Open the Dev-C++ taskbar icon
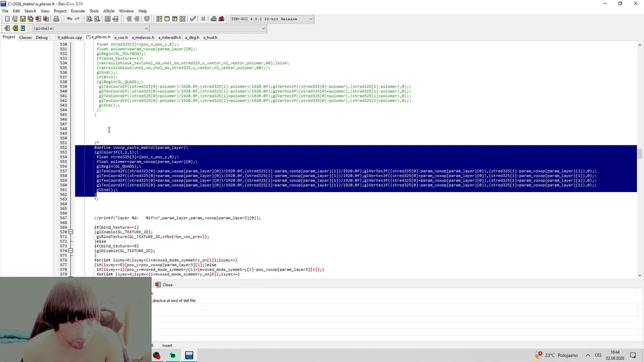Viewport: 644px width, 362px height. (x=189, y=355)
